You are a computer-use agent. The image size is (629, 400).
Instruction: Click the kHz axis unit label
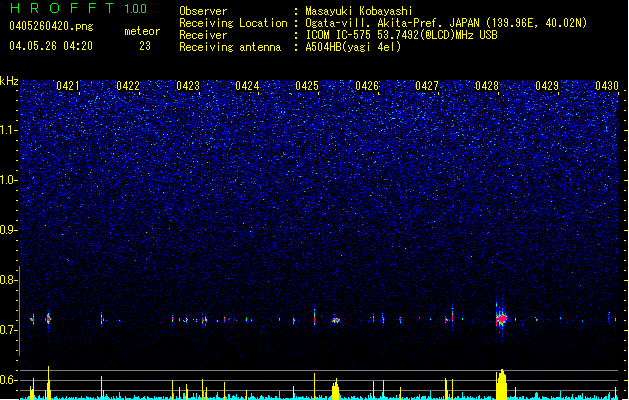click(9, 81)
